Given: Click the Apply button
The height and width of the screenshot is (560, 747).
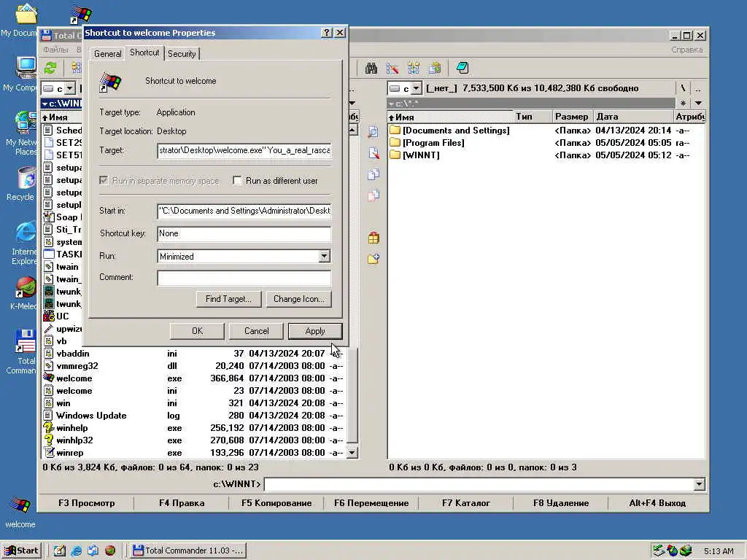Looking at the screenshot, I should pos(315,331).
